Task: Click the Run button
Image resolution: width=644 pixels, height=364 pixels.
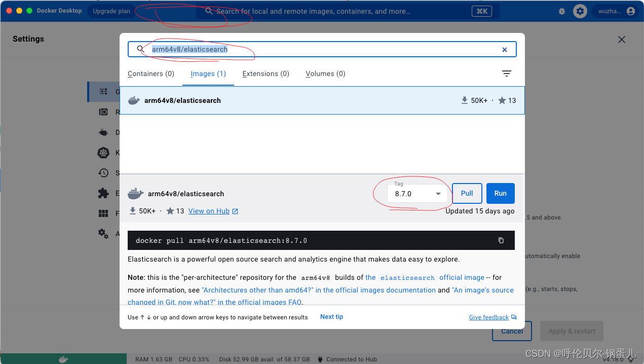Action: click(501, 193)
